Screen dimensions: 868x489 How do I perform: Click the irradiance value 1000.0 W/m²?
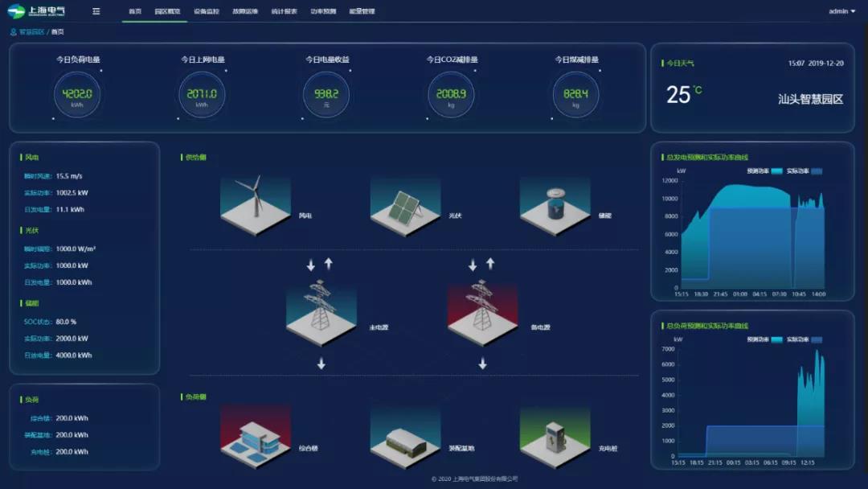pos(76,249)
